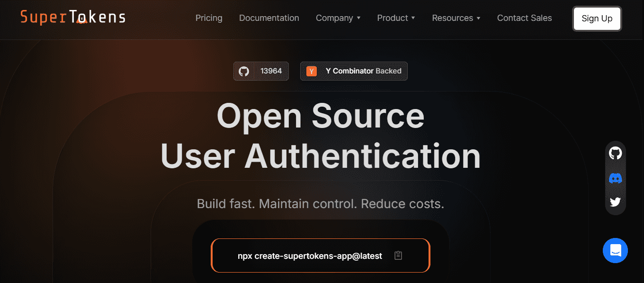Expand the Product dropdown menu
Screen dimensions: 644x283
coord(396,18)
